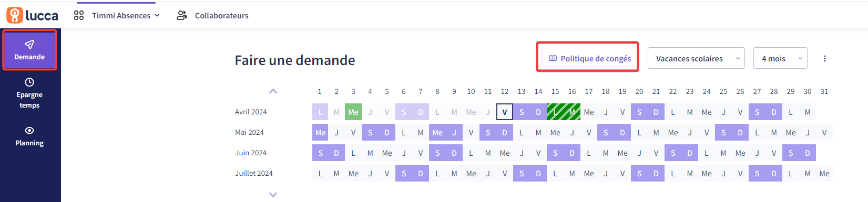Open the Vacances scolaires dropdown

tap(696, 58)
